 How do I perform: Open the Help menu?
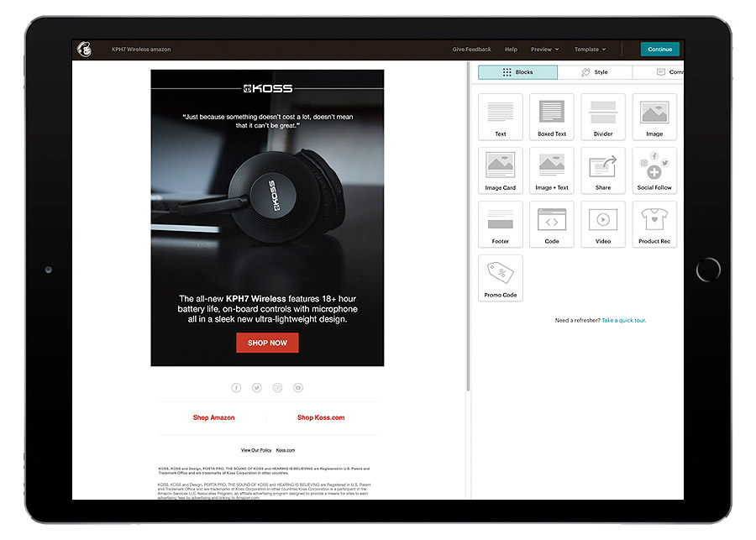511,50
